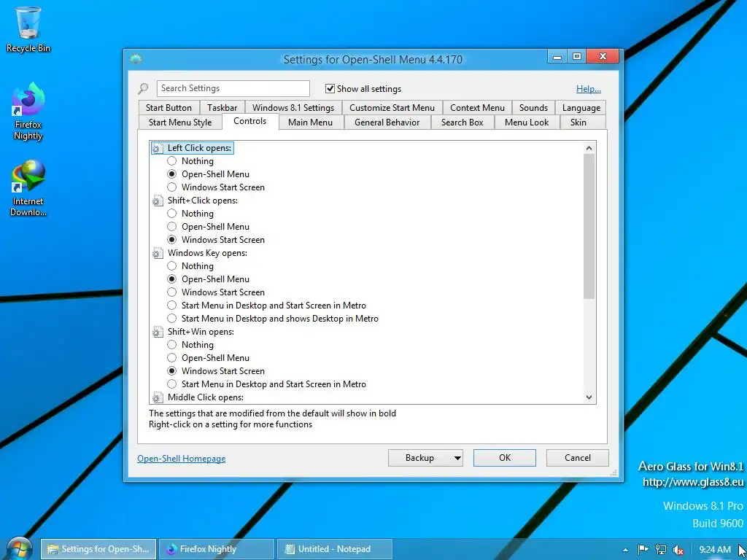Open the Backup dropdown button
Screen dimensions: 747x560
[425, 458]
